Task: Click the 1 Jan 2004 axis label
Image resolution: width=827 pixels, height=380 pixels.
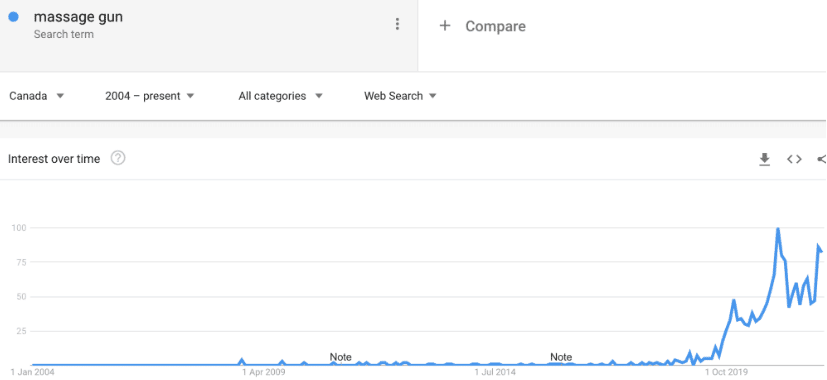Action: 33,372
